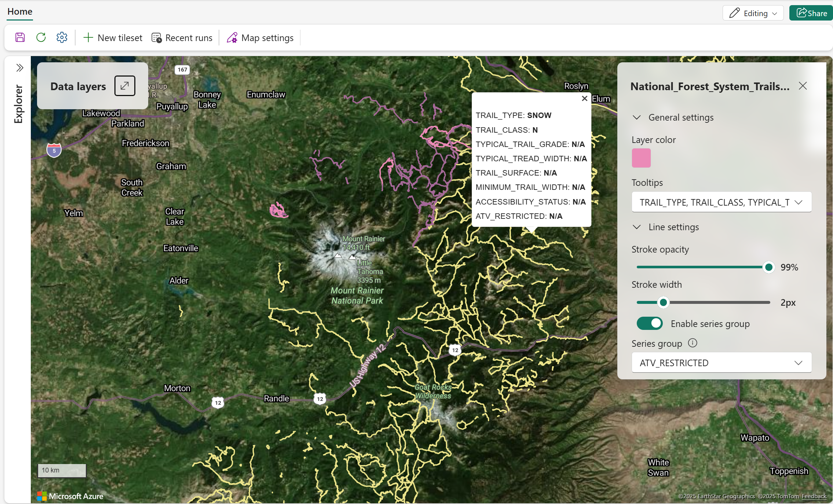
Task: Open Map settings
Action: click(260, 38)
